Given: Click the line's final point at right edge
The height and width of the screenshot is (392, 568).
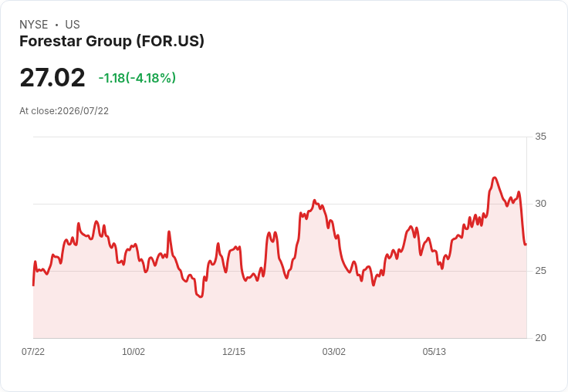Looking at the screenshot, I should tap(526, 245).
